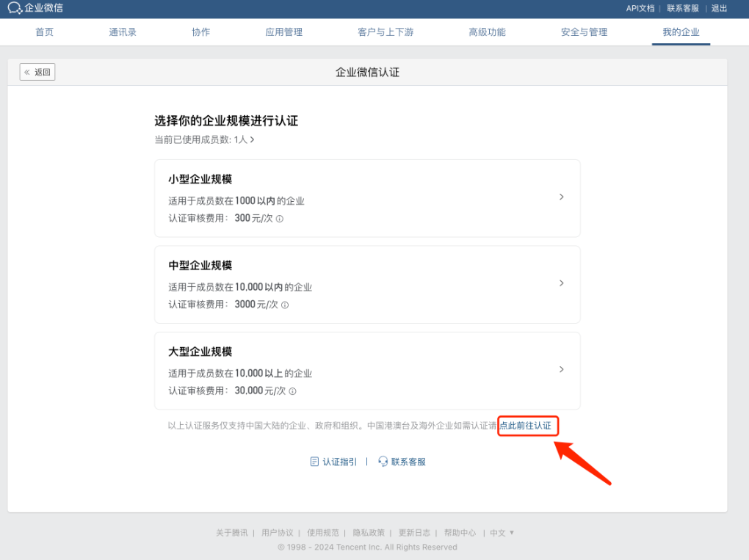Click info icon next to 30,000元/次
This screenshot has height=560, width=749.
pyautogui.click(x=293, y=391)
